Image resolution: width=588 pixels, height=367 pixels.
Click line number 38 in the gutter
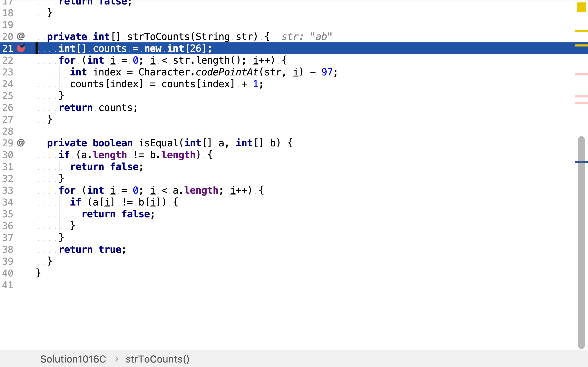click(x=8, y=250)
